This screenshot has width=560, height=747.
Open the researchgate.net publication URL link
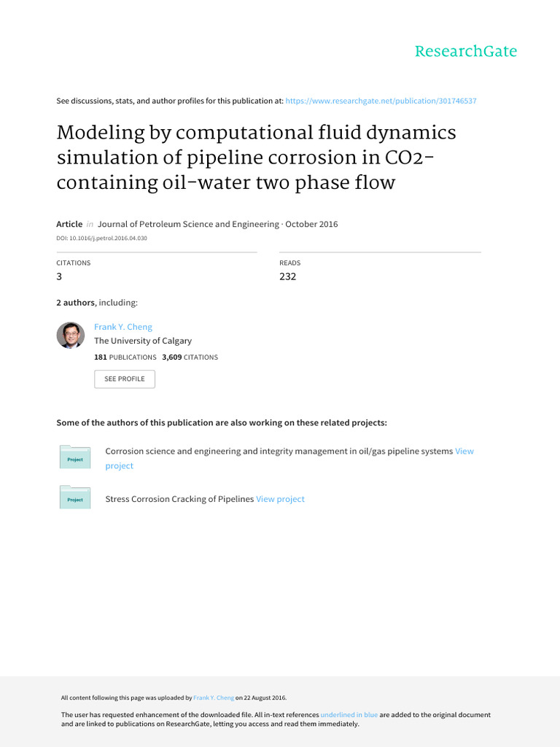tap(381, 101)
